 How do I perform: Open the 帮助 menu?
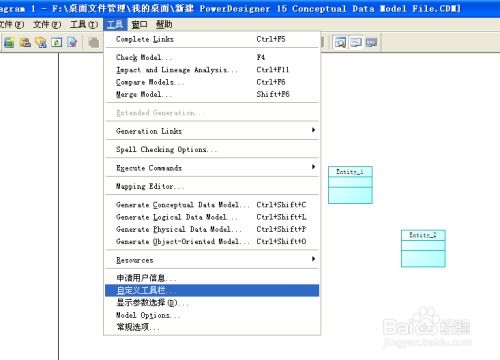pos(164,24)
